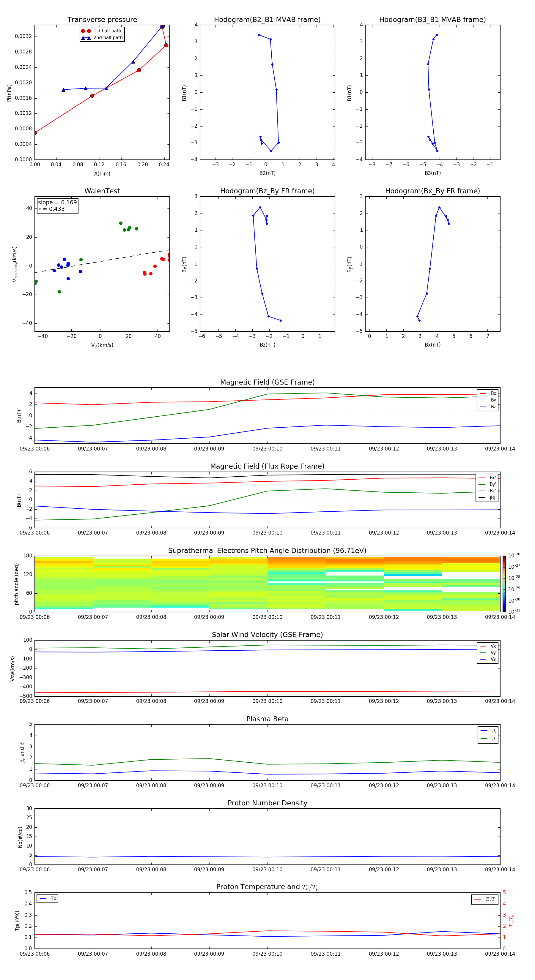Select the "r = 0.433" annotation text
Viewport: 535px width, 980px height.
(x=51, y=209)
